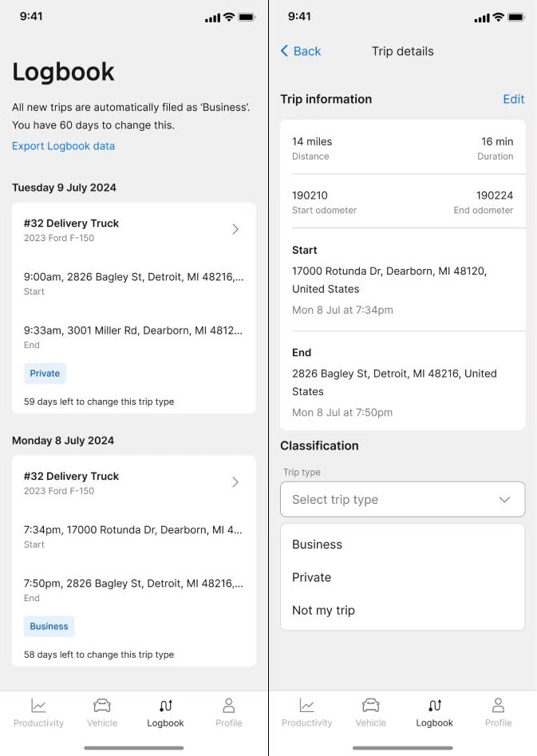Choose Private from the trip type list
The height and width of the screenshot is (756, 537).
click(311, 577)
